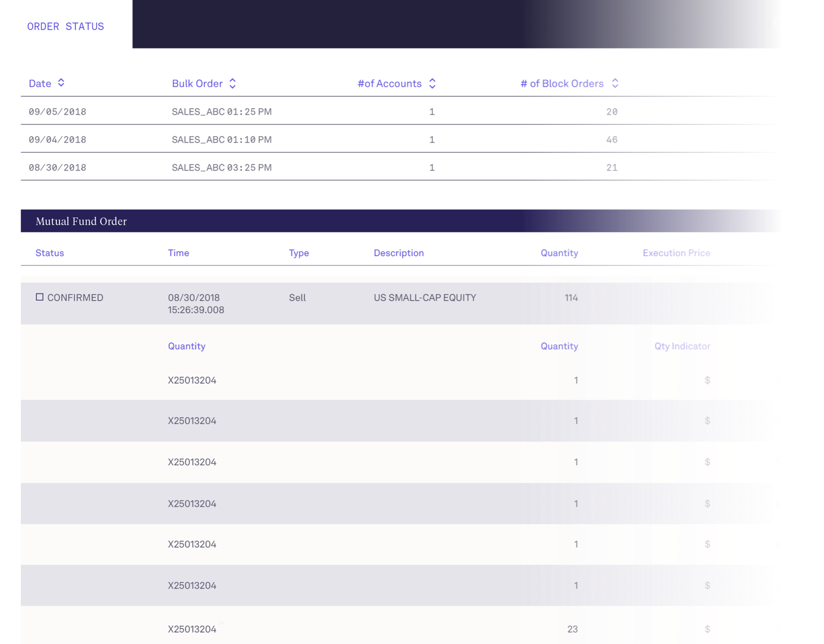Click the Bulk Order sort ascending chevron
The image size is (824, 644).
point(232,80)
